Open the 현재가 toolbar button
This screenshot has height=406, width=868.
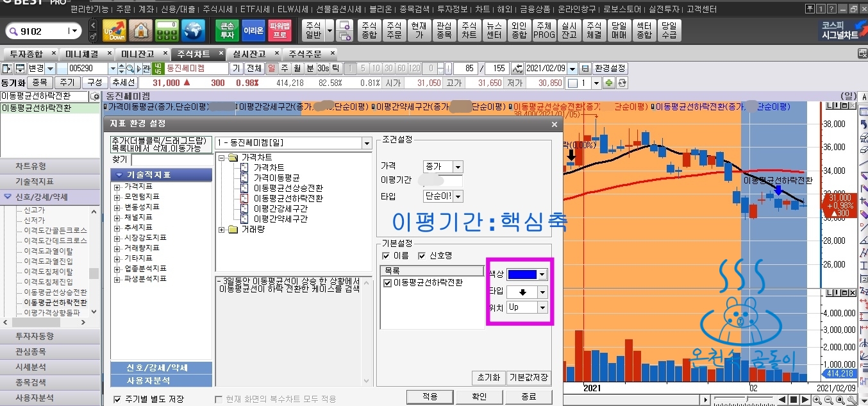tap(419, 30)
